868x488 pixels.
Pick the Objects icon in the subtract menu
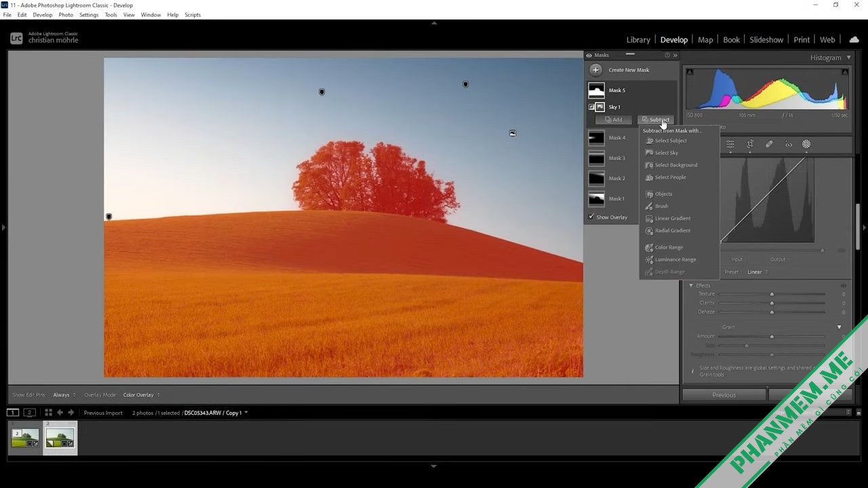650,195
